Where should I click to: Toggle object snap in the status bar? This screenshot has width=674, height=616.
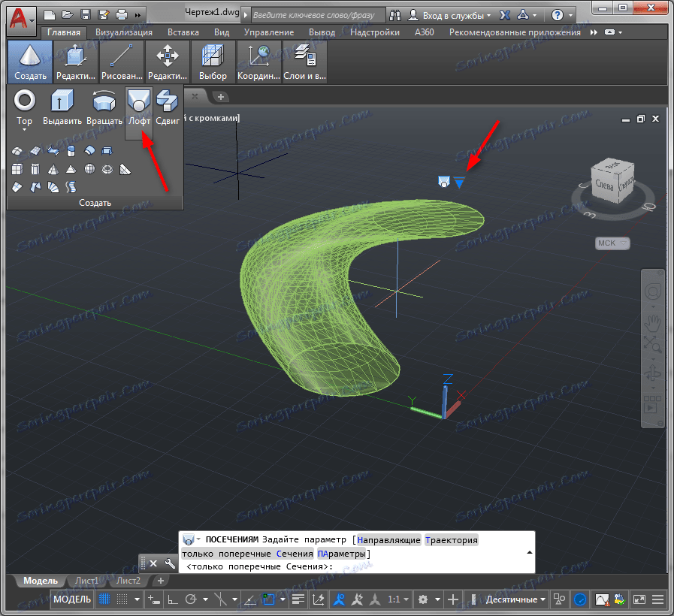tap(340, 599)
